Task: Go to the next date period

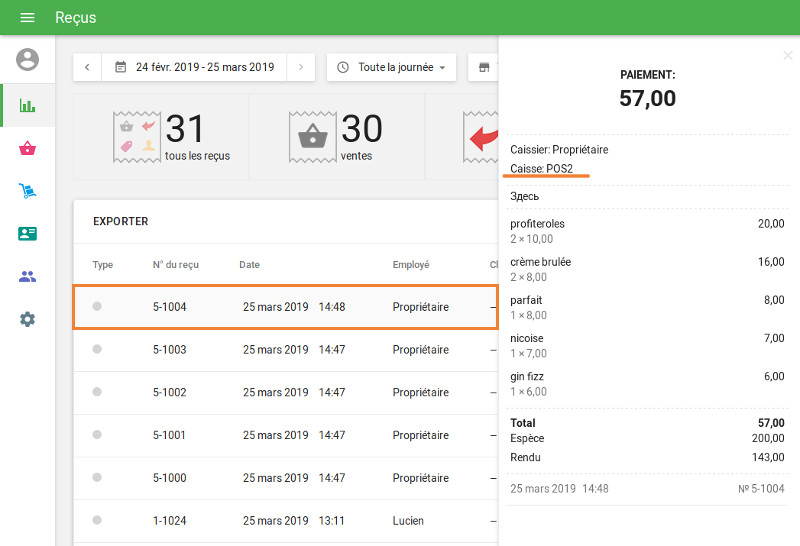Action: (x=301, y=67)
